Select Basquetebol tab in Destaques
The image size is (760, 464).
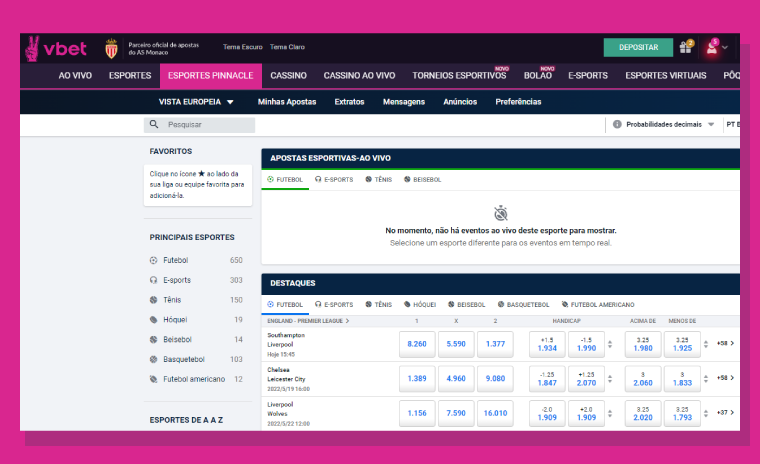[x=523, y=304]
